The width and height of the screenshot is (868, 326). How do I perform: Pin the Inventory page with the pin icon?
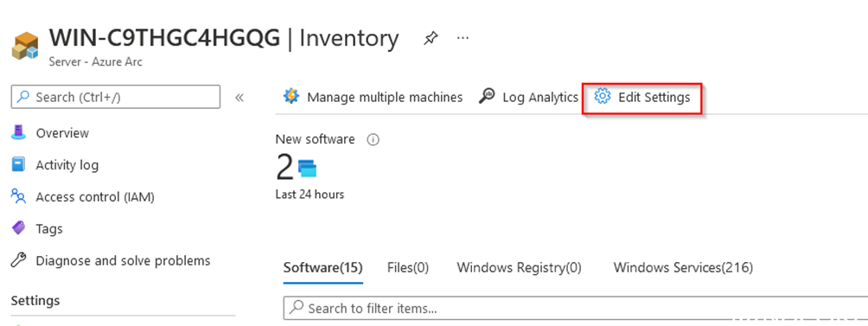(x=431, y=38)
